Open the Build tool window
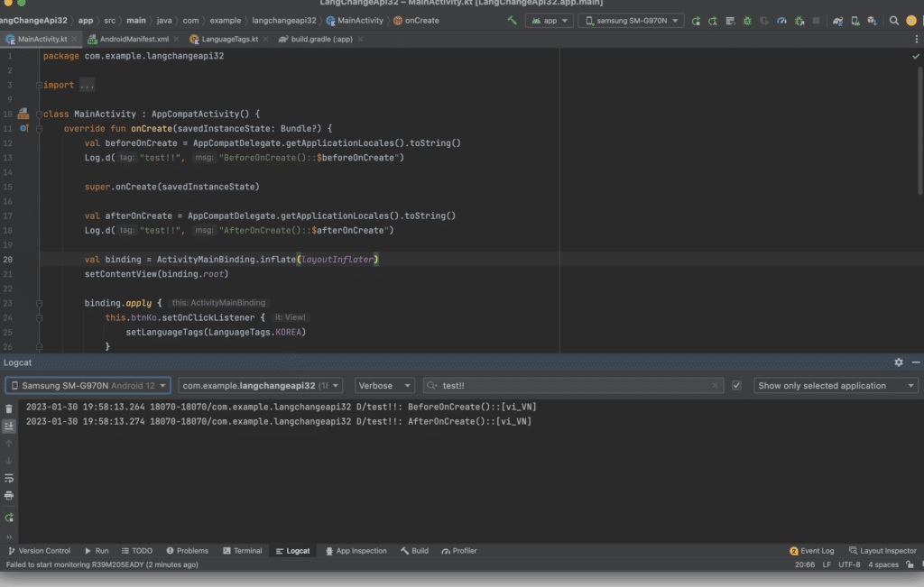Screen dimensions: 924x587 coord(414,551)
